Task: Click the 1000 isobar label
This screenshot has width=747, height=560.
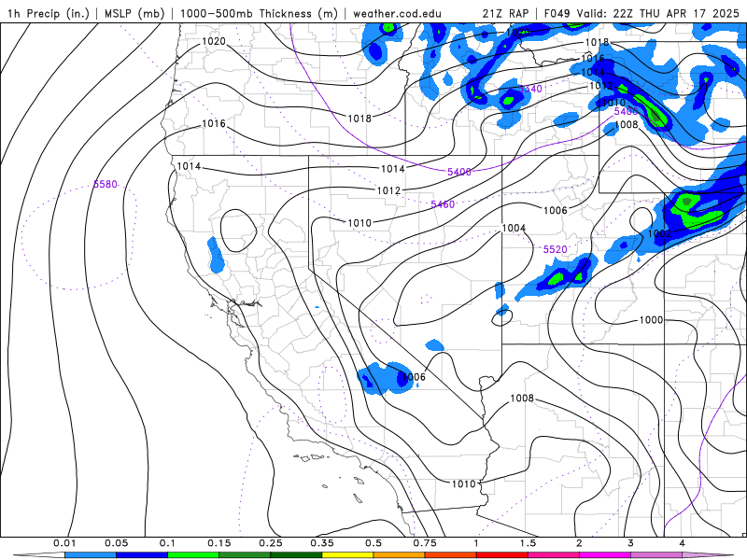Action: (x=651, y=320)
